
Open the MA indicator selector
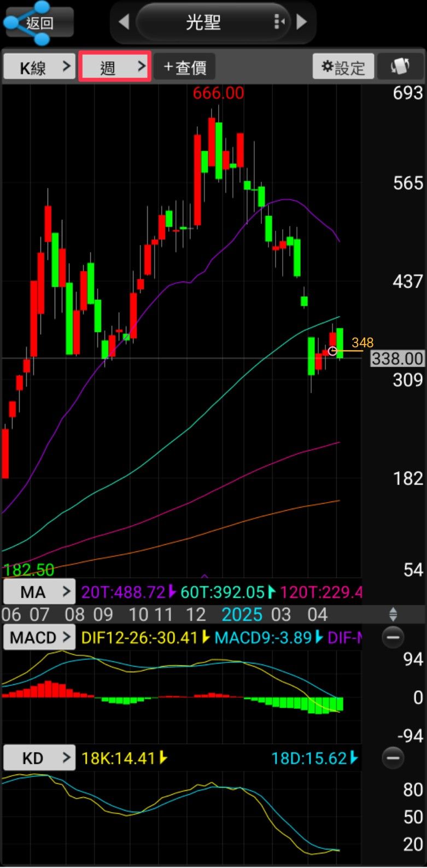click(x=39, y=592)
